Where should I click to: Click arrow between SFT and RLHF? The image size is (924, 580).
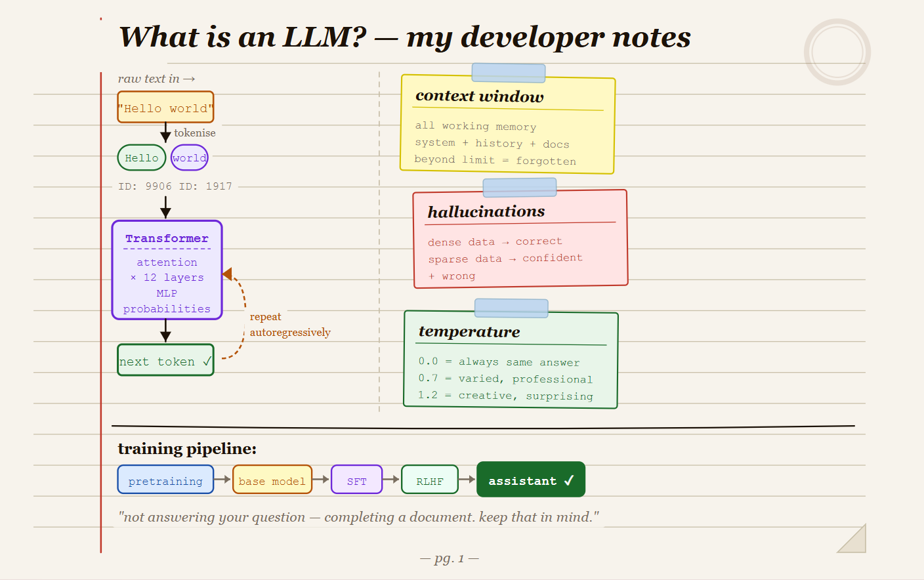point(391,480)
